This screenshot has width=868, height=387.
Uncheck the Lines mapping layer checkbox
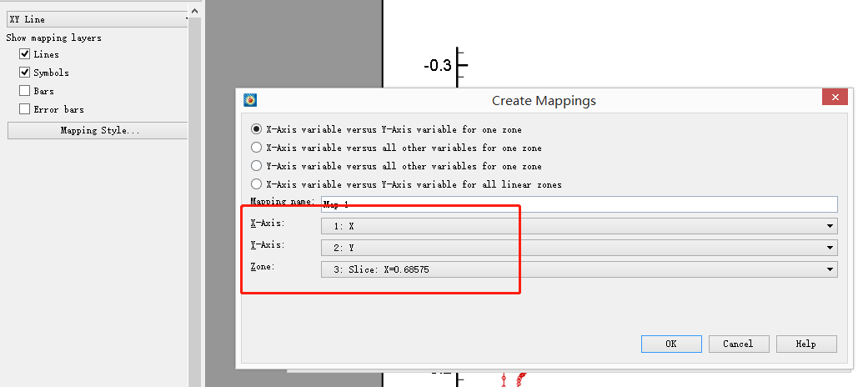[24, 54]
